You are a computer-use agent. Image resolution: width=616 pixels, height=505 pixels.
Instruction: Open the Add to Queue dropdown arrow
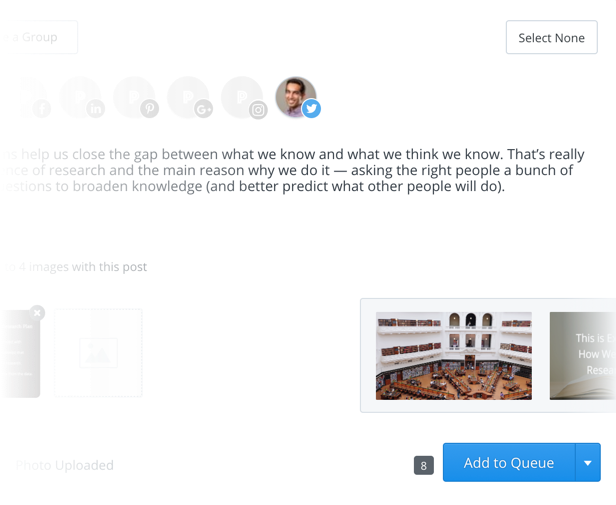[588, 463]
